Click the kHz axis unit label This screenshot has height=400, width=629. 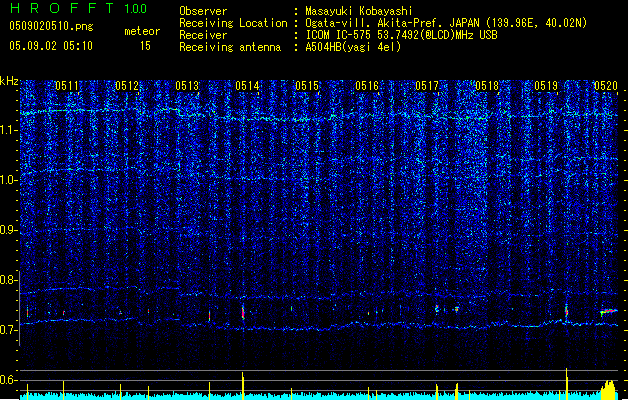pos(9,81)
